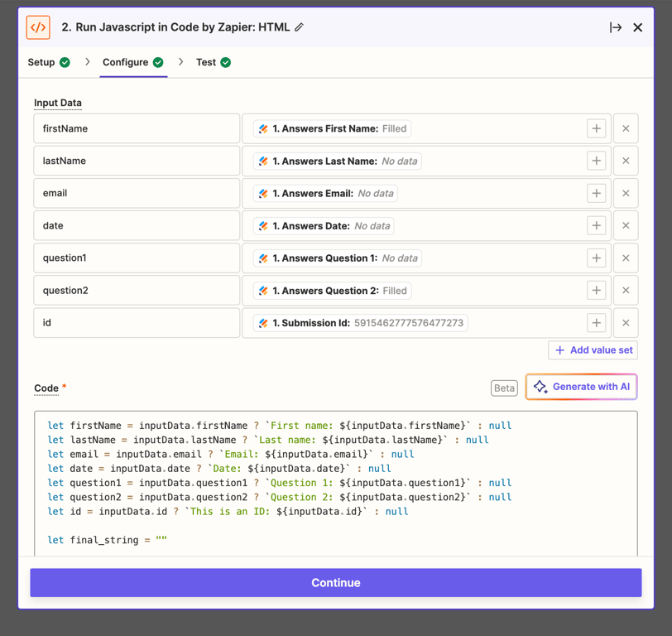The width and height of the screenshot is (672, 636).
Task: Remove the lastName input row
Action: [626, 161]
